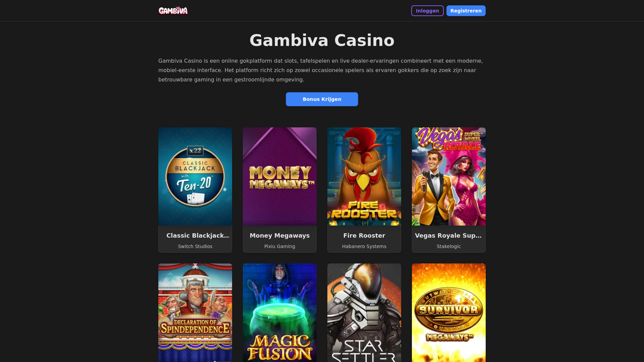Click Switch Studios provider label
This screenshot has width=644, height=362.
click(x=195, y=246)
